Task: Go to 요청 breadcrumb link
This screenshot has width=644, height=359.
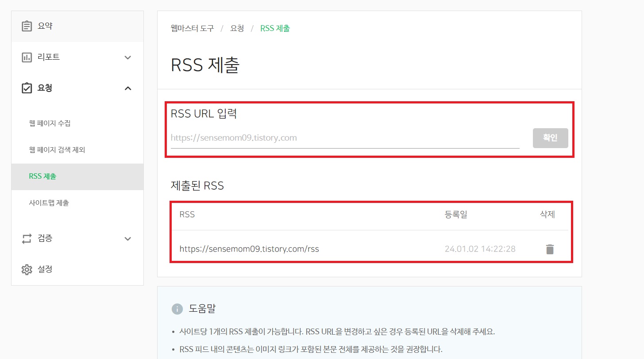Action: [x=237, y=28]
